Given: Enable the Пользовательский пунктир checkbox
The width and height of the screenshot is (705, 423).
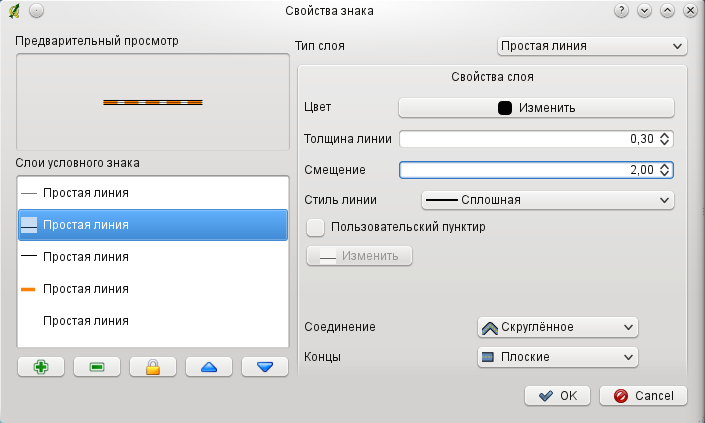Looking at the screenshot, I should click(316, 227).
